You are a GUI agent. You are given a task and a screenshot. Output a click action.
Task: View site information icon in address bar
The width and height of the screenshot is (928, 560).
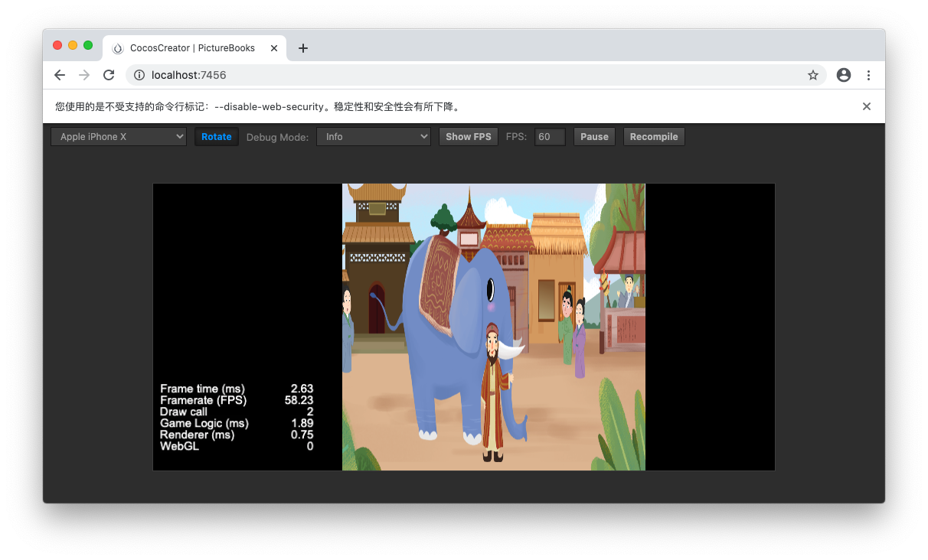[139, 75]
